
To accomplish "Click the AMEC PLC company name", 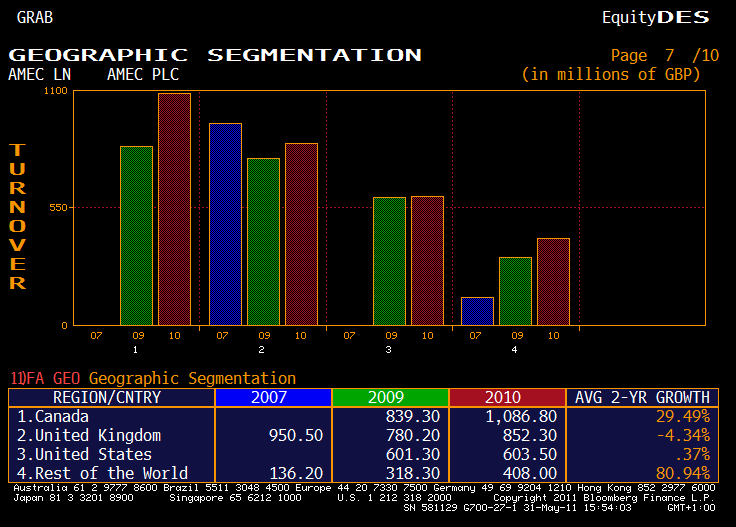I will click(x=143, y=74).
